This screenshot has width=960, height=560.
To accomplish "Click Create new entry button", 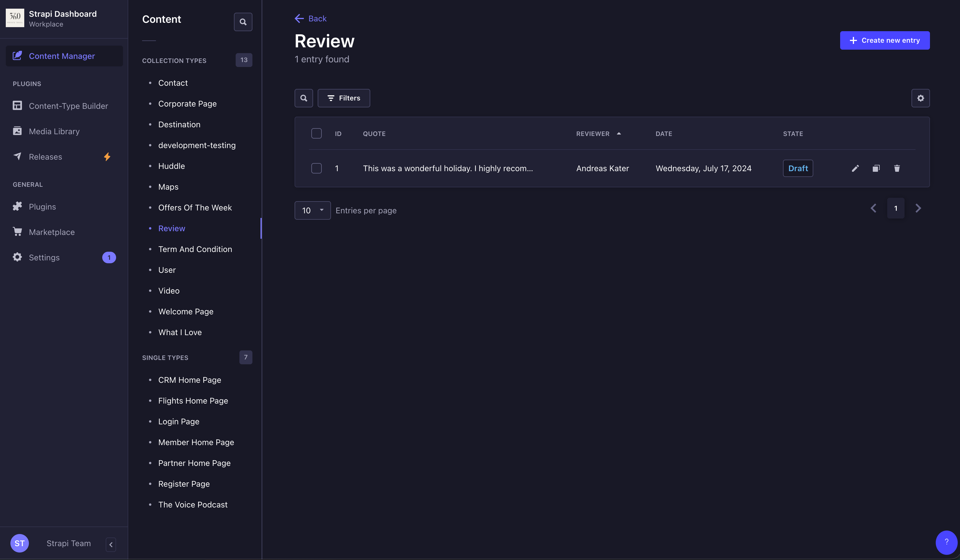I will coord(885,40).
